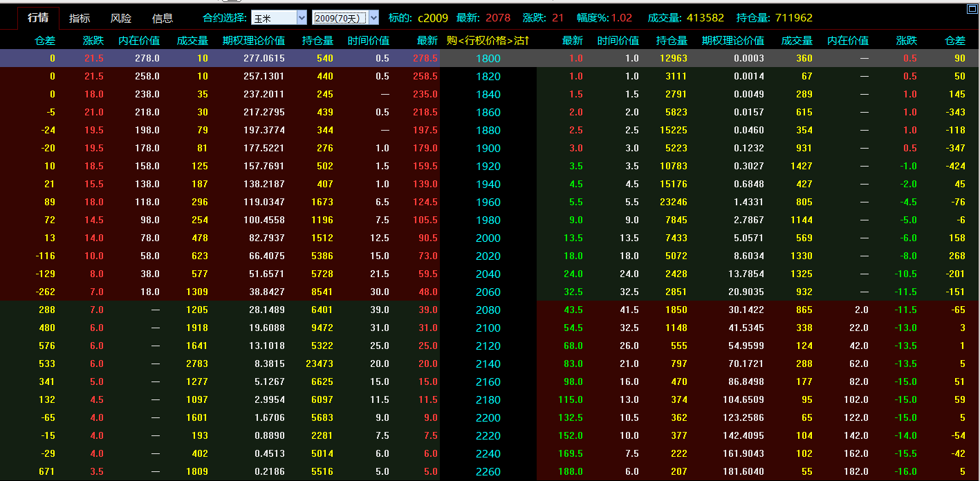Click call open interest 23473 cell
Screen dimensions: 980x481
tap(320, 364)
